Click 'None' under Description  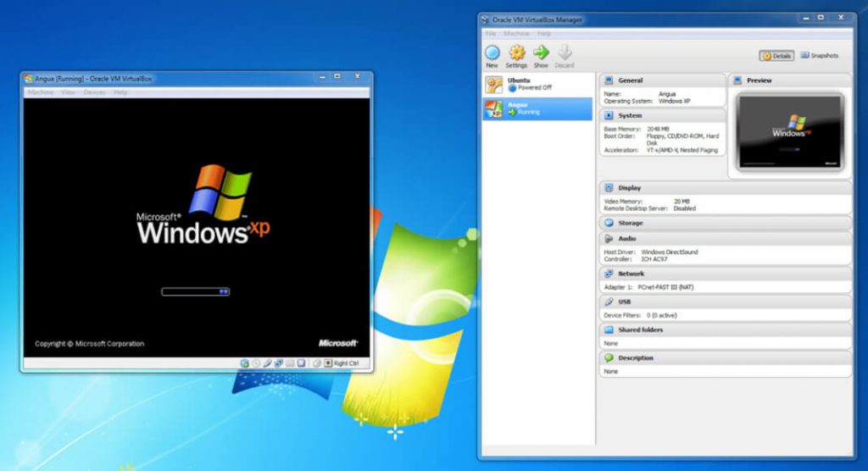click(x=610, y=372)
